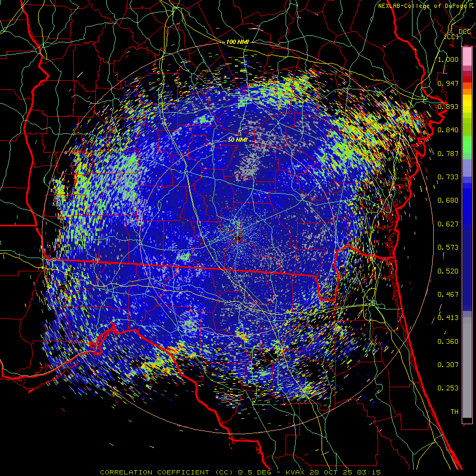Click the DEC label above the legend
The image size is (476, 476).
(464, 31)
